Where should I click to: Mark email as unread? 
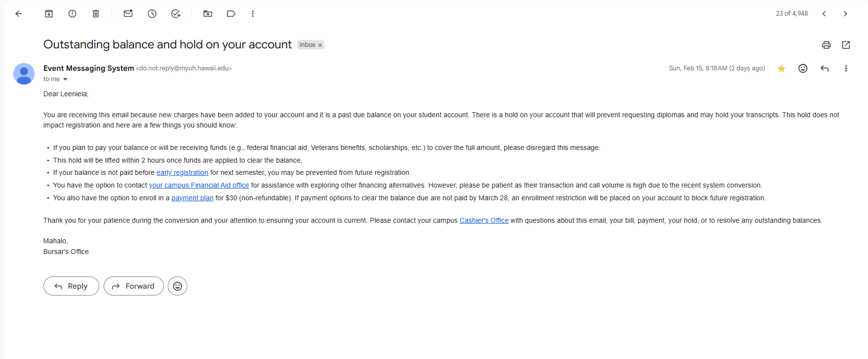point(128,14)
